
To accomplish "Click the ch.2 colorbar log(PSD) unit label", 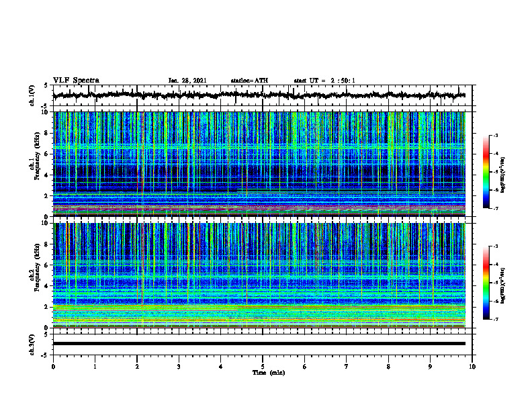I will tap(503, 285).
